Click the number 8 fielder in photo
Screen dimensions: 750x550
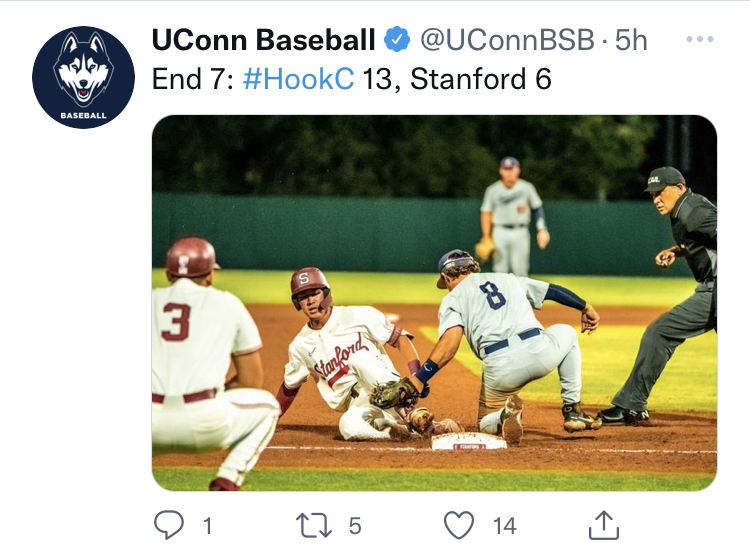[x=510, y=330]
